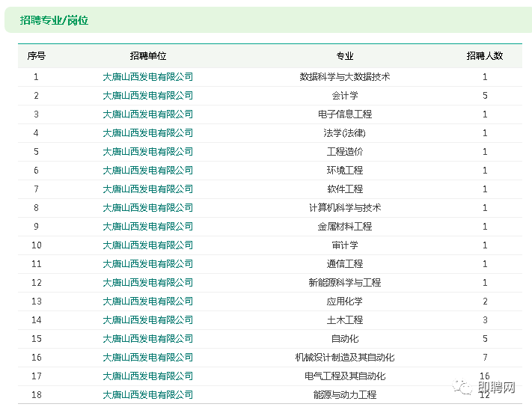Viewport: 532px width, 410px height.
Task: Click serial number 18 cell
Action: coord(37,394)
